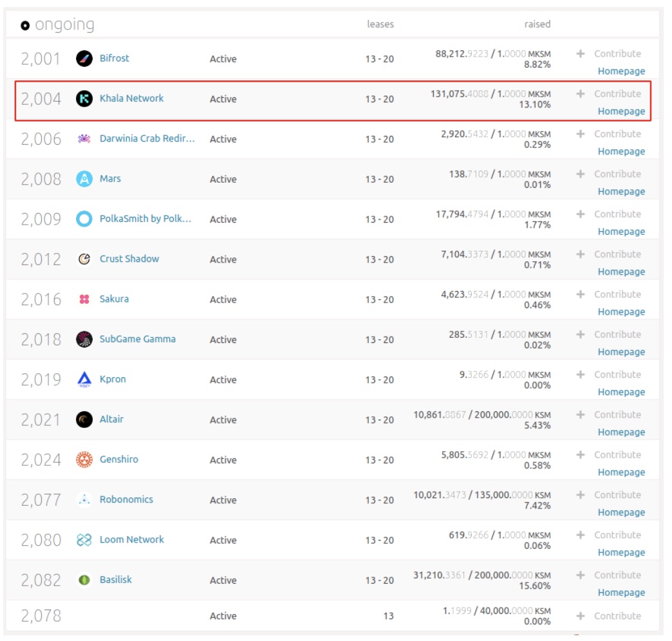Click the Loom Network logo icon
The height and width of the screenshot is (641, 672).
coord(84,540)
